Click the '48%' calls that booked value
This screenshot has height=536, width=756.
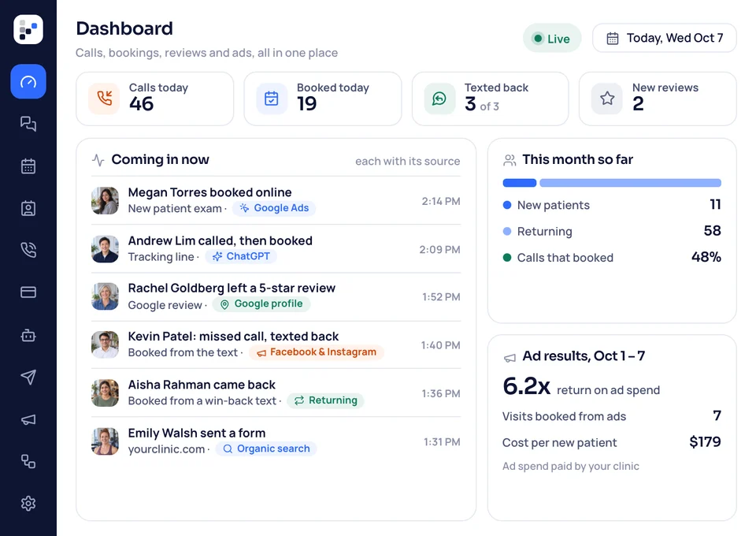pos(706,257)
